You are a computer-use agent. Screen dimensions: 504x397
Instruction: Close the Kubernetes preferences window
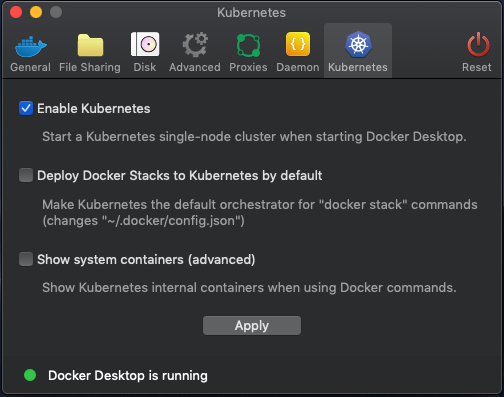click(16, 12)
